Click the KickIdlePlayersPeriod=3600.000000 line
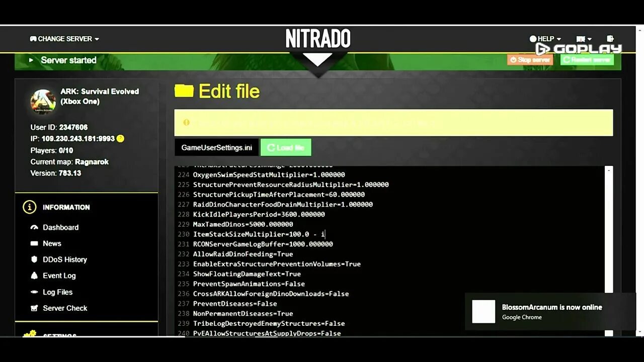 coord(259,214)
